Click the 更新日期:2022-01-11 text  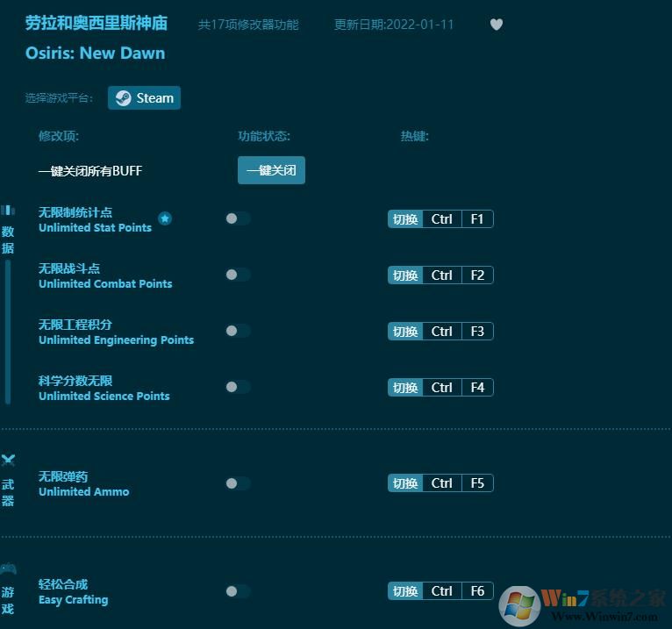tap(393, 25)
